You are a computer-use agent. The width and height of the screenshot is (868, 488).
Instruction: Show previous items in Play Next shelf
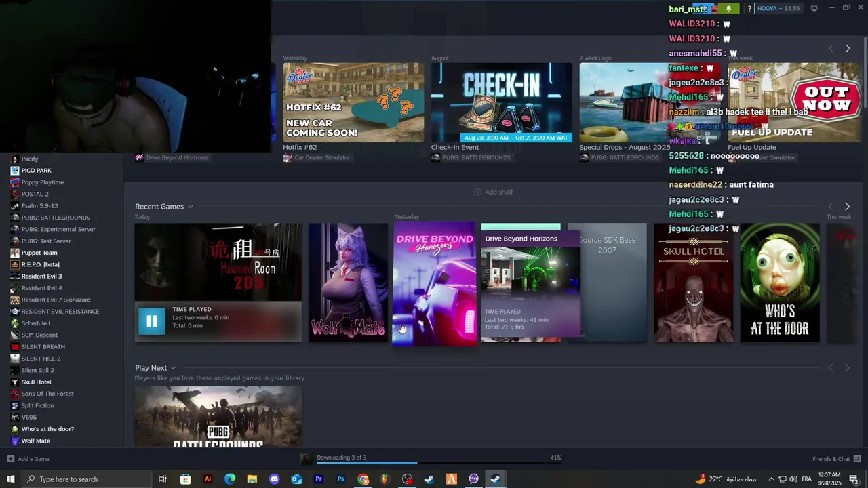831,368
